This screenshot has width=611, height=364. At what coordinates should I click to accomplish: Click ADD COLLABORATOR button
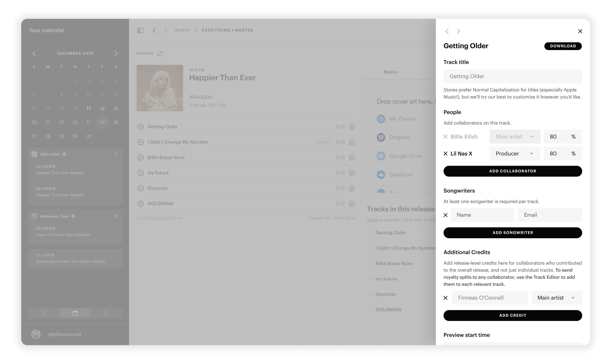click(513, 171)
